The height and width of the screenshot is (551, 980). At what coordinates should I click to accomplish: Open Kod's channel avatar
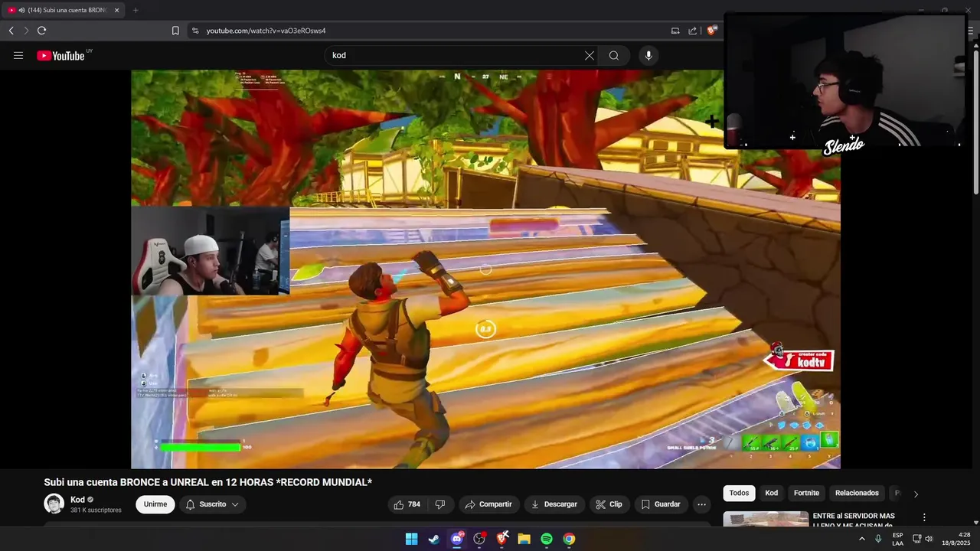[x=54, y=504]
